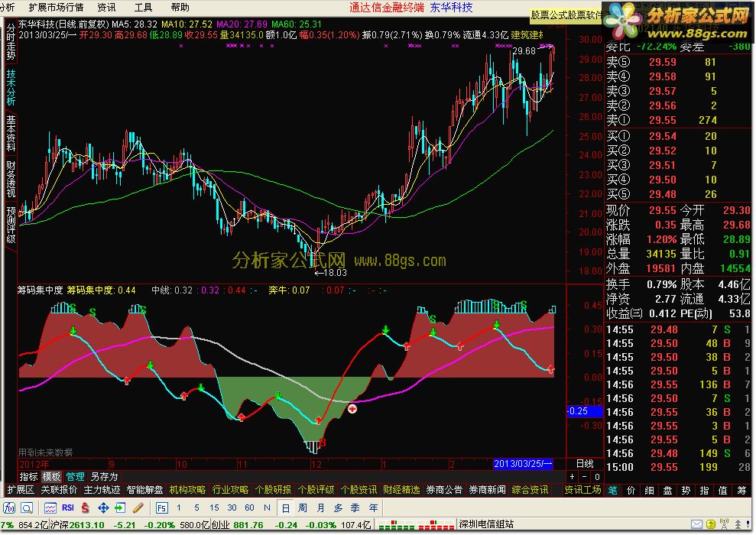Click the yellow up-arrow status icon
Image resolution: width=756 pixels, height=535 pixels.
click(x=710, y=524)
